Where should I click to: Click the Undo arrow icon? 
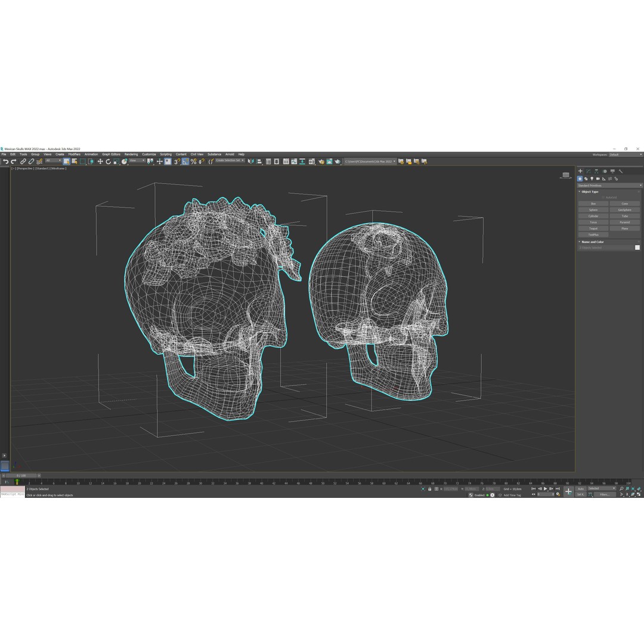coord(5,162)
